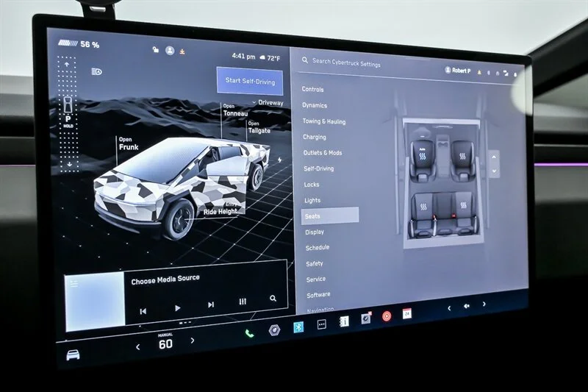588x392 pixels.
Task: Lower cabin temperature with left chevron
Action: click(137, 347)
